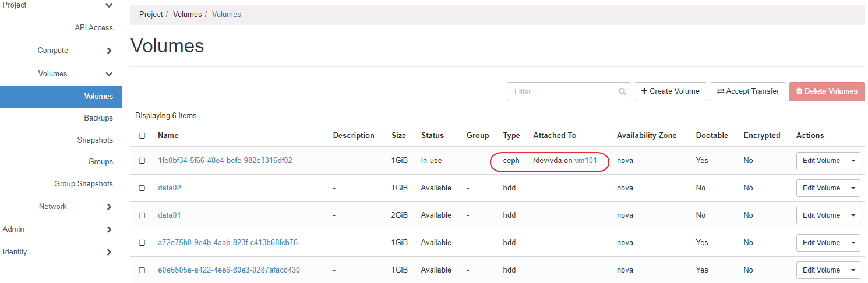Click the search magnifier icon in Filter
Image resolution: width=868 pixels, height=283 pixels.
622,91
